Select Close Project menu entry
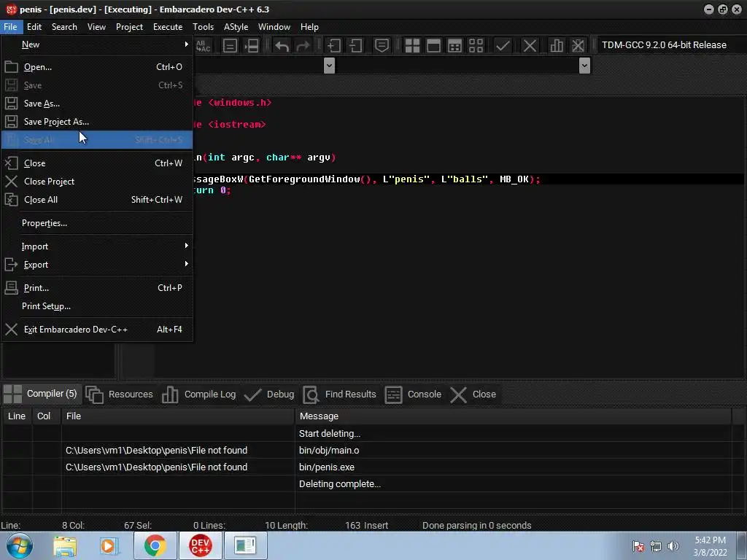This screenshot has height=560, width=747. (x=97, y=182)
